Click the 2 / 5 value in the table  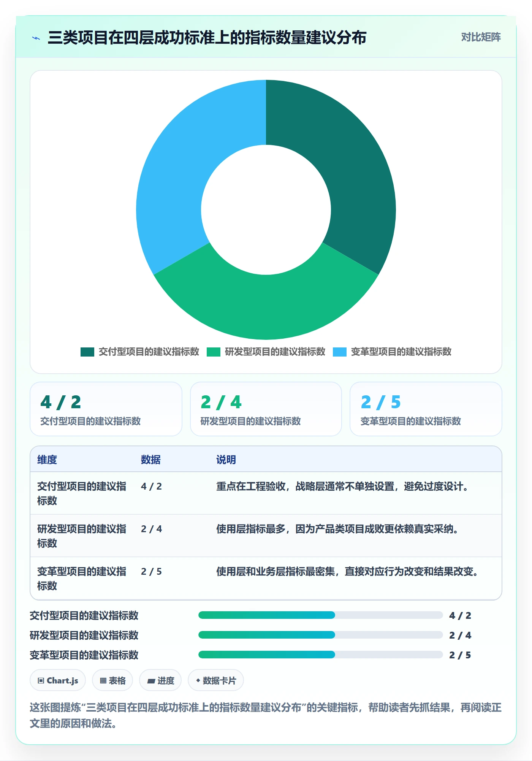pyautogui.click(x=151, y=571)
